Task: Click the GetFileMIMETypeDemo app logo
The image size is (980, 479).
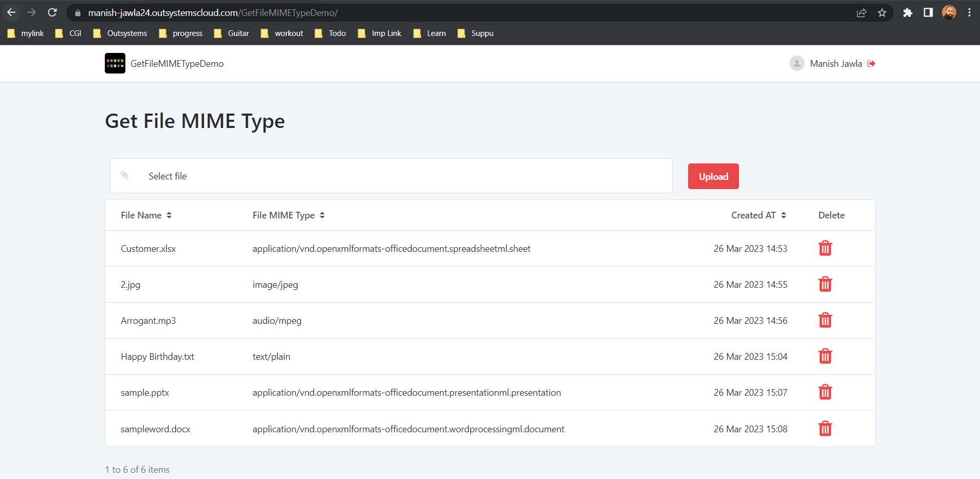Action: point(115,63)
